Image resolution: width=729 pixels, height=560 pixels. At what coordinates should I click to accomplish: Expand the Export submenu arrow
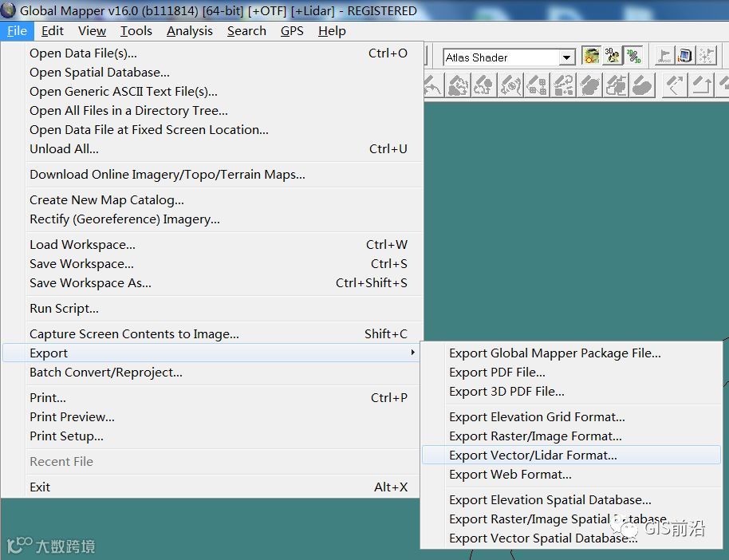pyautogui.click(x=412, y=353)
